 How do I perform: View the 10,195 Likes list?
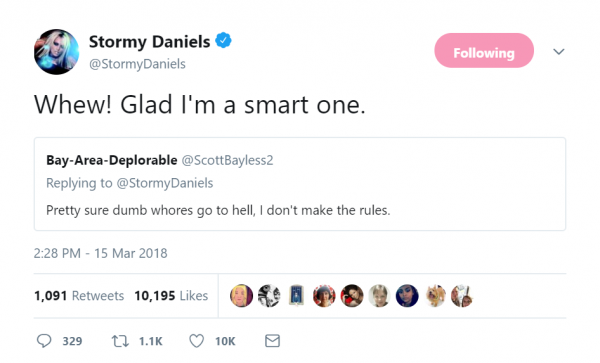[x=171, y=296]
